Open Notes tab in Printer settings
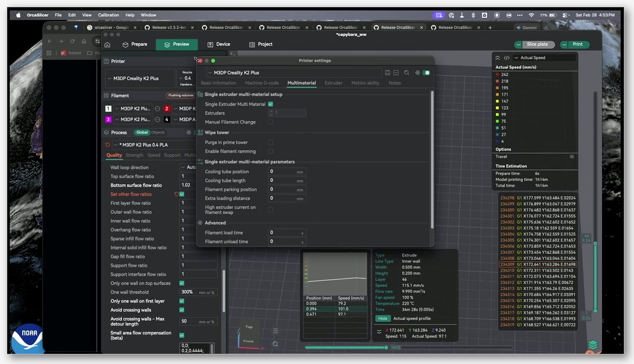The width and height of the screenshot is (634, 364). [x=395, y=83]
